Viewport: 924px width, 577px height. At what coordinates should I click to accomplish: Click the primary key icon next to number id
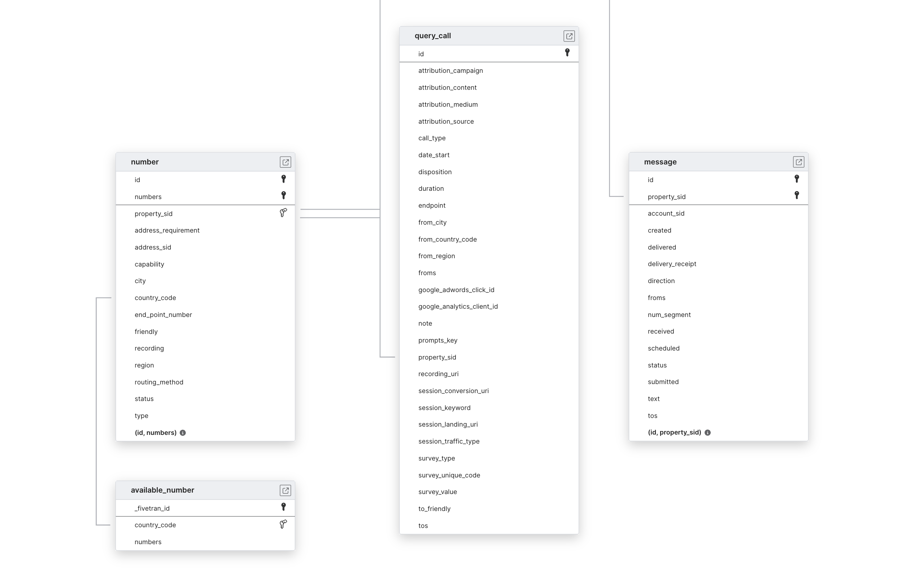283,179
